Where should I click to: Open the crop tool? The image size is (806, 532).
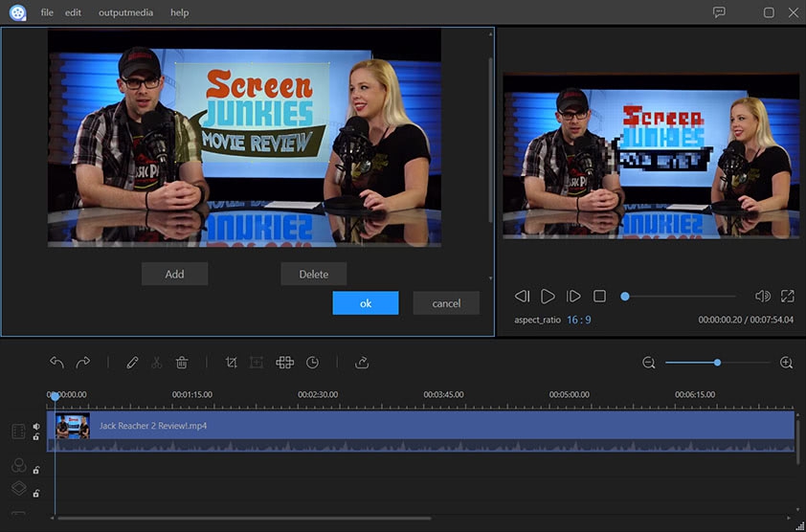[232, 363]
